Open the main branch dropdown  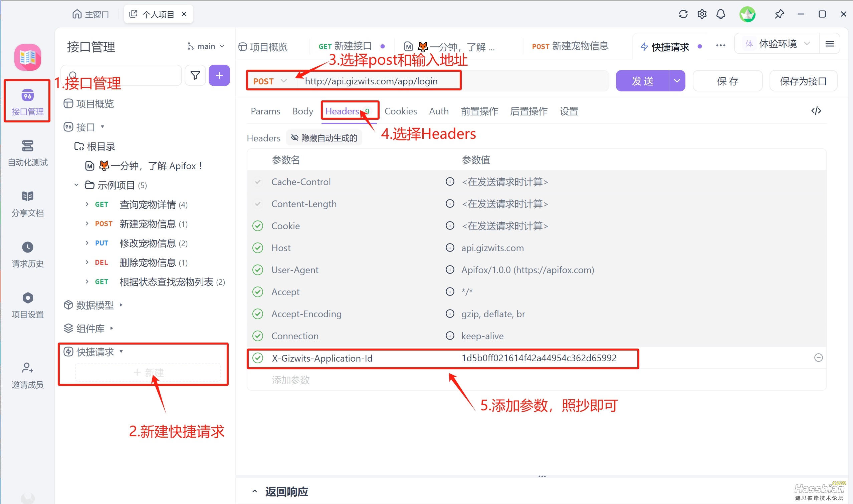pyautogui.click(x=206, y=46)
